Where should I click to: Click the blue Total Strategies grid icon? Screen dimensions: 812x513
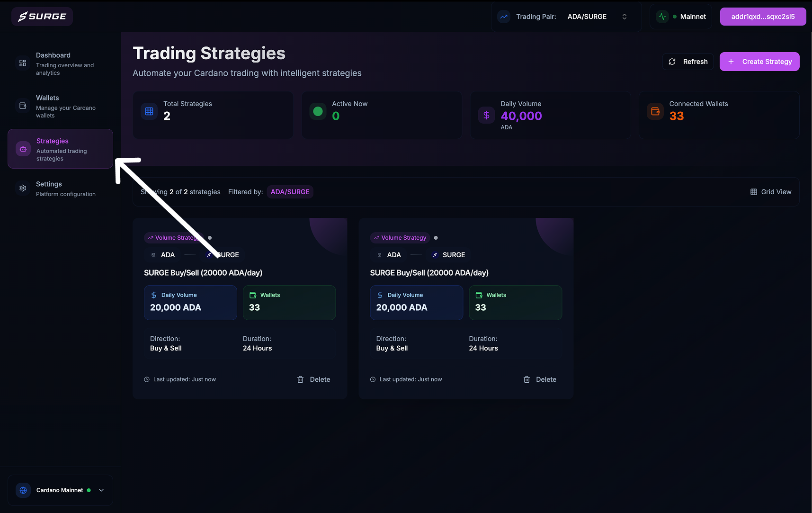point(149,111)
